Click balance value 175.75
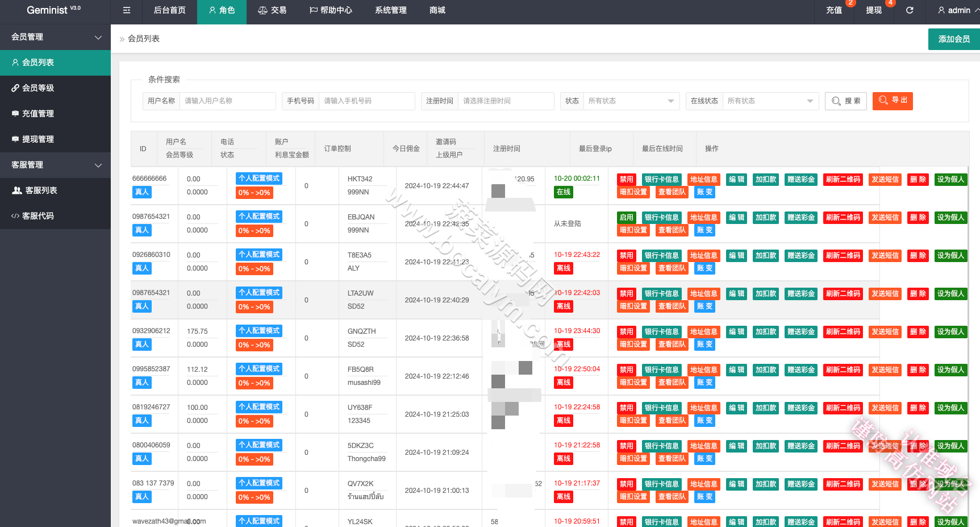Image resolution: width=980 pixels, height=527 pixels. click(x=197, y=331)
